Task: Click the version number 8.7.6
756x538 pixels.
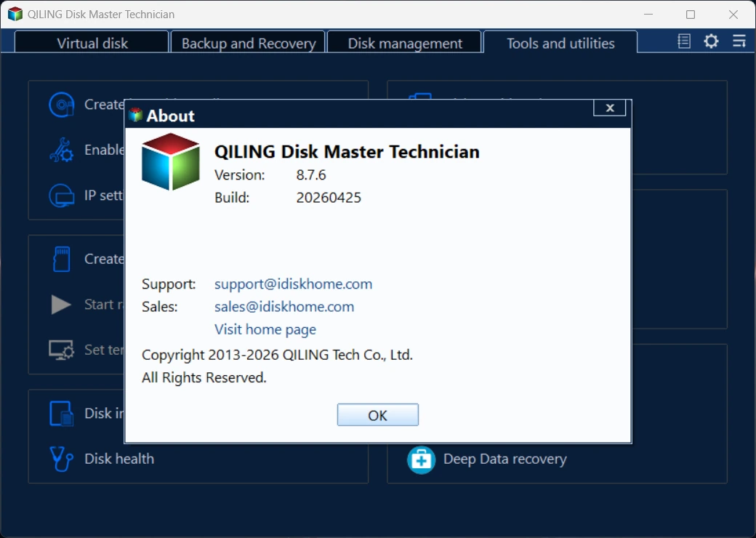Action: (311, 174)
